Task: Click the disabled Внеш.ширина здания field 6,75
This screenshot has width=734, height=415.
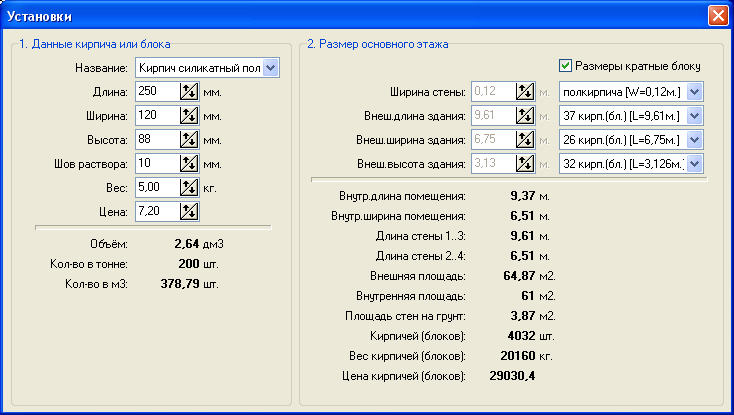Action: (x=494, y=139)
